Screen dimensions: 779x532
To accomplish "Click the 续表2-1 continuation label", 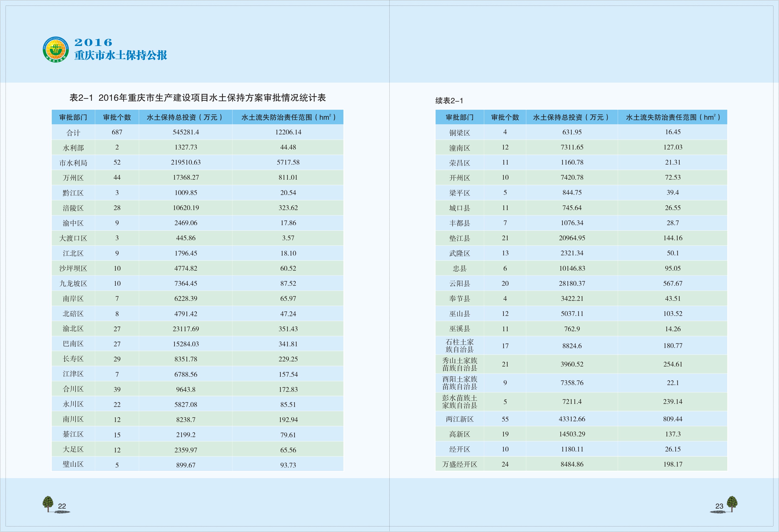I will 449,101.
